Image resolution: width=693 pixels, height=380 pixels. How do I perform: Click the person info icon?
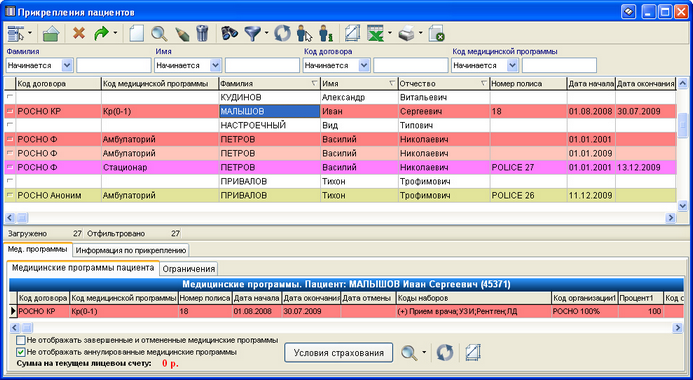pos(326,34)
